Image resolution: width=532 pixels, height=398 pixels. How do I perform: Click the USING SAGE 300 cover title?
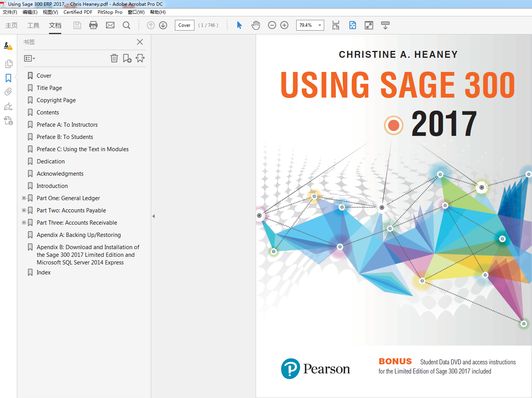pyautogui.click(x=398, y=85)
